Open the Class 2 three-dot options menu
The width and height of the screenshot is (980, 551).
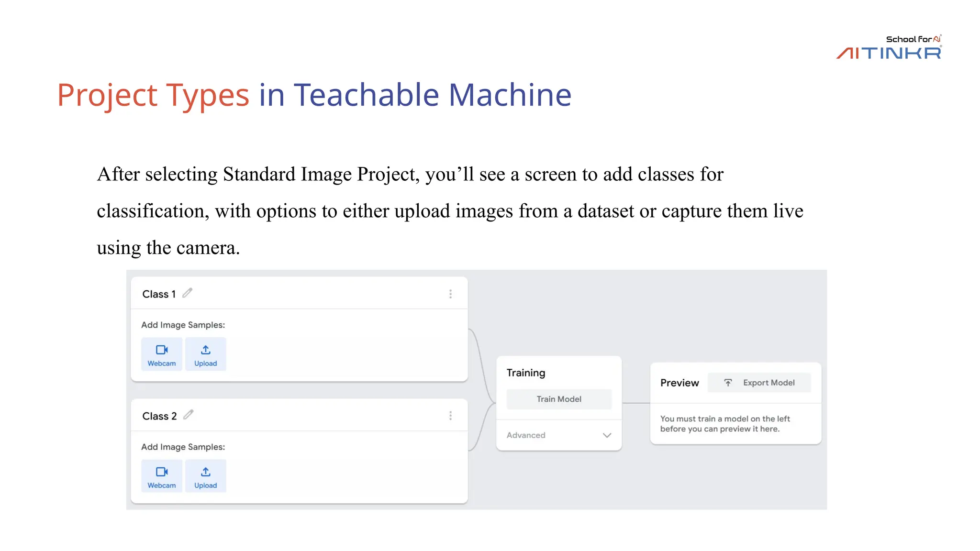[x=450, y=416]
